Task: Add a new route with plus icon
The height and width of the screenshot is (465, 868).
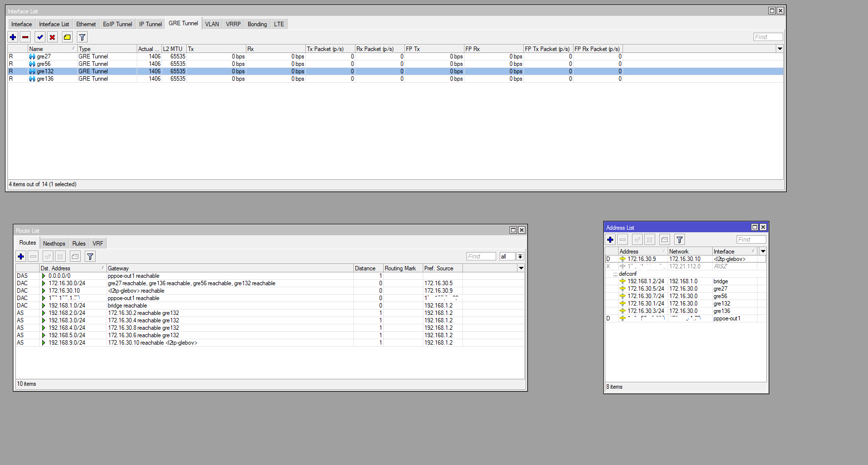Action: (x=21, y=257)
